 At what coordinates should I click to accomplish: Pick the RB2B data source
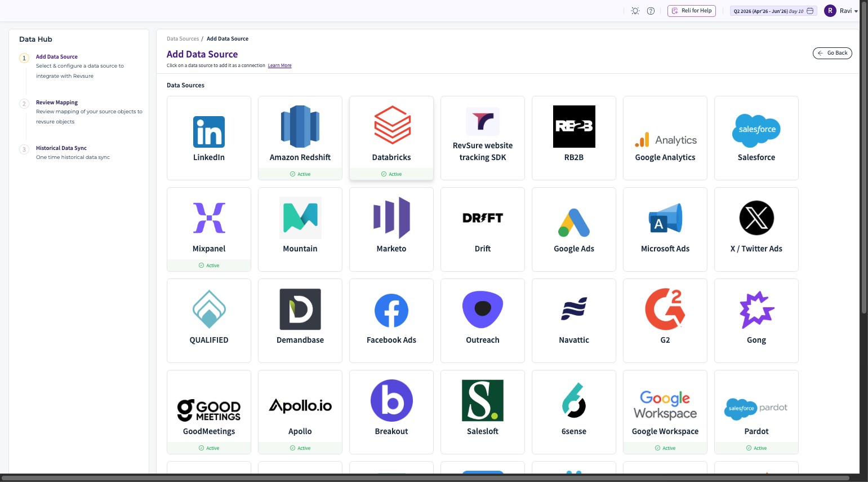coord(574,138)
